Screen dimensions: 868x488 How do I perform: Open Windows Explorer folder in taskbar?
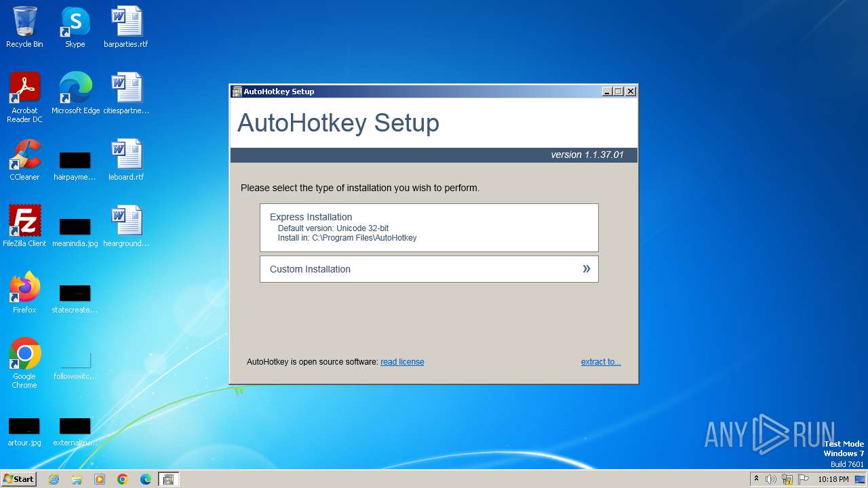coord(77,479)
